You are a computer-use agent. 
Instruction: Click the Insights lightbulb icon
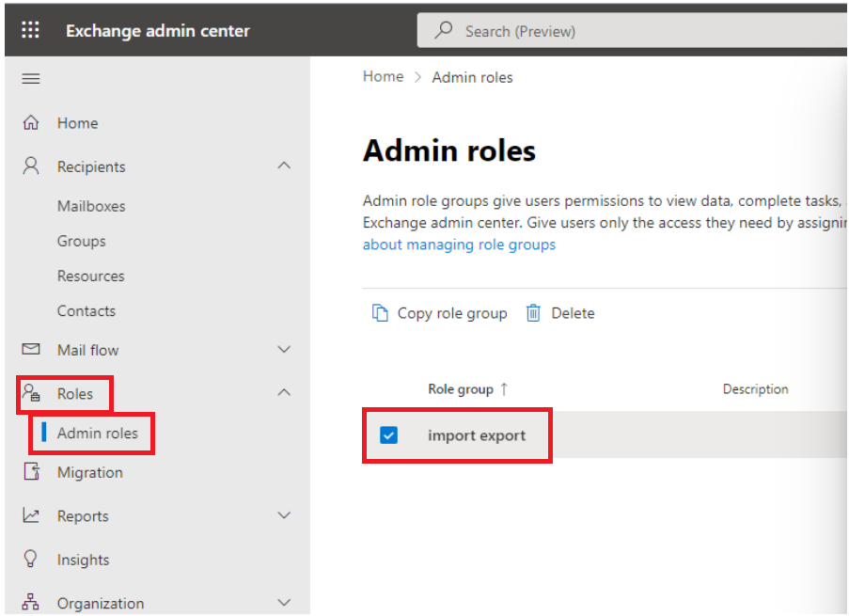pos(31,559)
